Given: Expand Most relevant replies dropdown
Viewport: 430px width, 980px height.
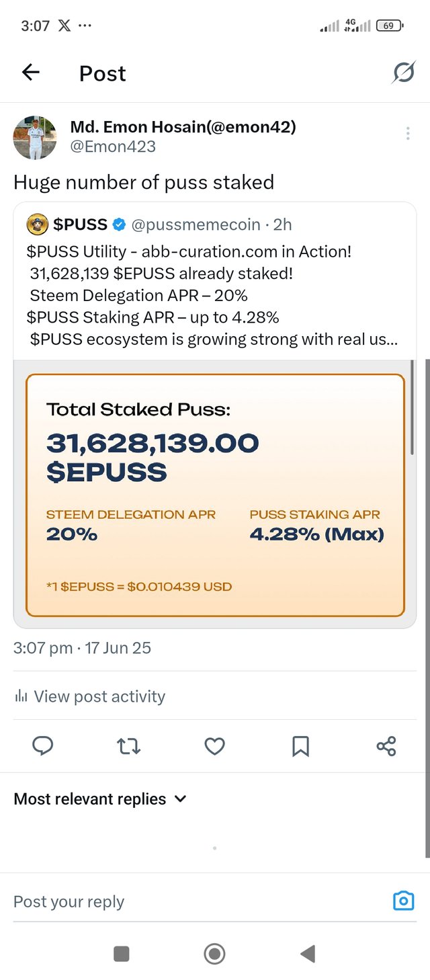Looking at the screenshot, I should (x=99, y=799).
